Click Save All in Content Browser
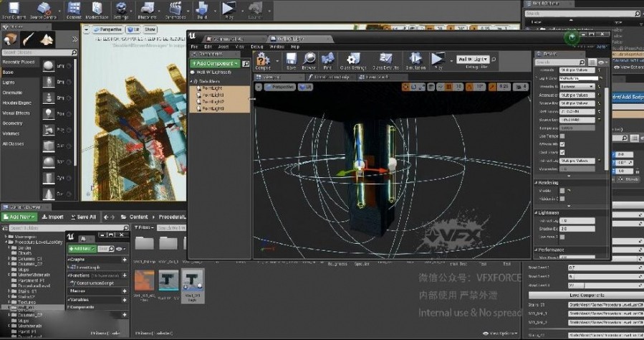Screen dimensions: 644x340 pyautogui.click(x=84, y=217)
